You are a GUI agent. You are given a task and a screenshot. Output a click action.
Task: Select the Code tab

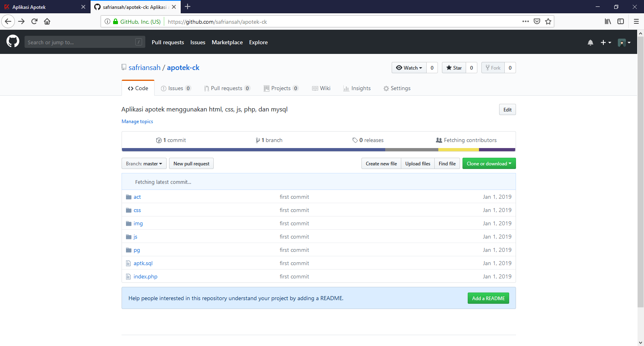point(138,88)
